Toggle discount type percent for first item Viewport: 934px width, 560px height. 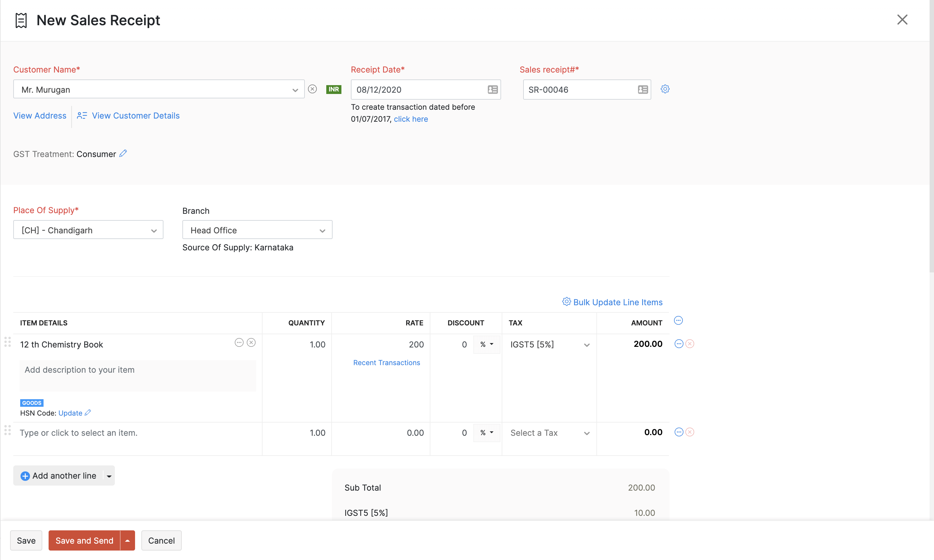point(487,344)
